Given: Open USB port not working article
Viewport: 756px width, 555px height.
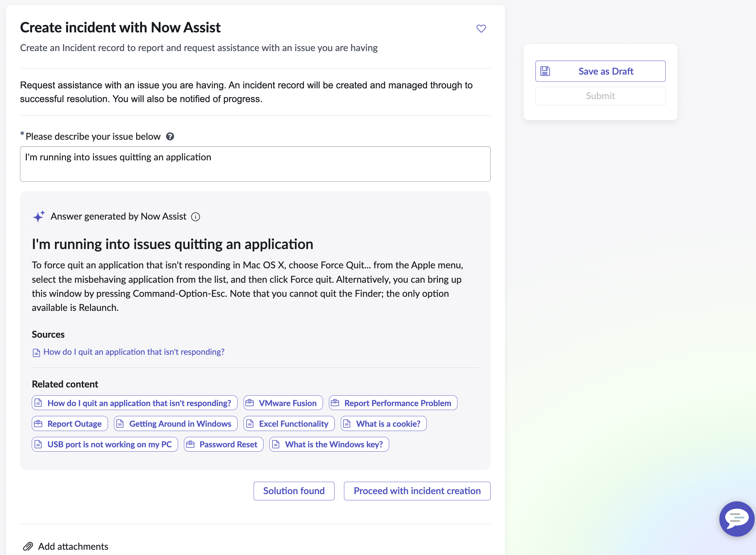Looking at the screenshot, I should 104,444.
